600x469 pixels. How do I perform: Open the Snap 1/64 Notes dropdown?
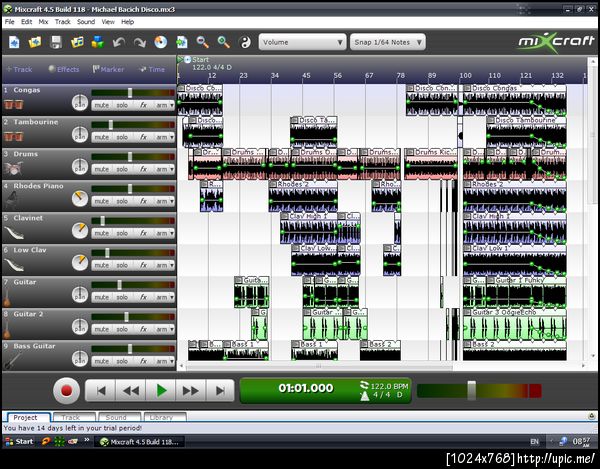(x=387, y=42)
